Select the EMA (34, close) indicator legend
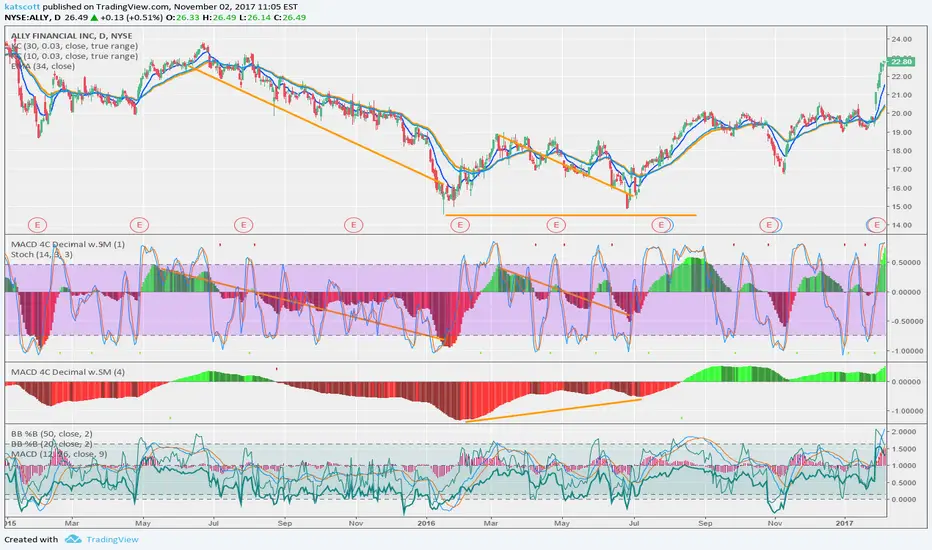932x550 pixels. [x=43, y=66]
